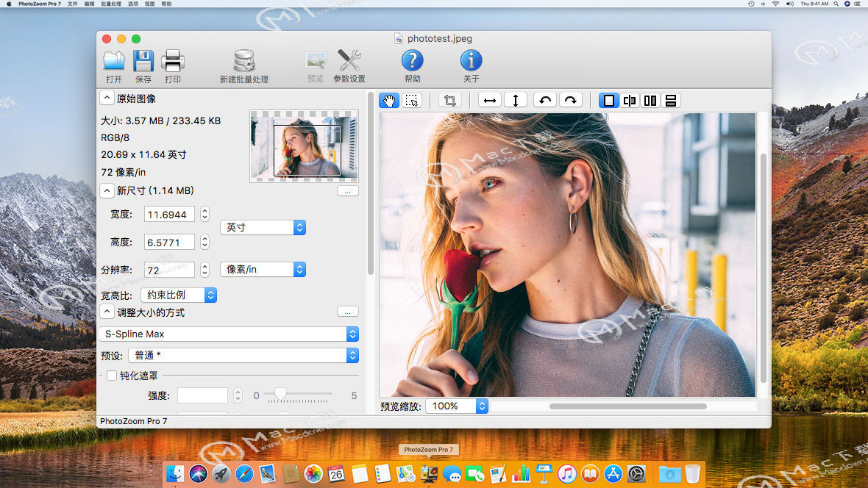Open the 约束比例 aspect ratio dropdown

pos(179,295)
